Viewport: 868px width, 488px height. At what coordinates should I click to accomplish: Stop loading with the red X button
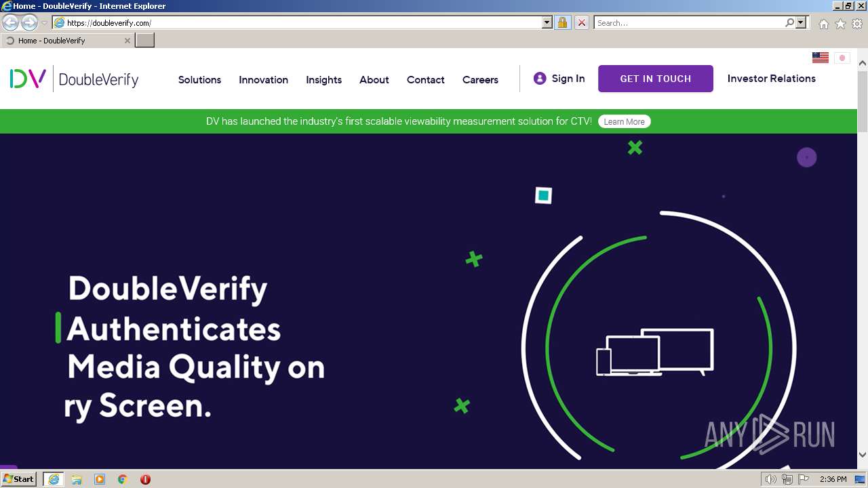tap(582, 23)
